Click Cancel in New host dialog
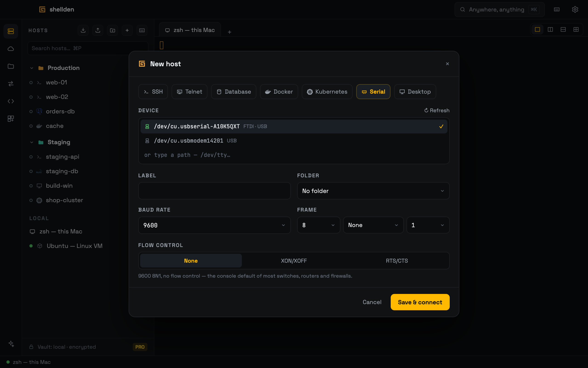The height and width of the screenshot is (368, 588). 372,302
